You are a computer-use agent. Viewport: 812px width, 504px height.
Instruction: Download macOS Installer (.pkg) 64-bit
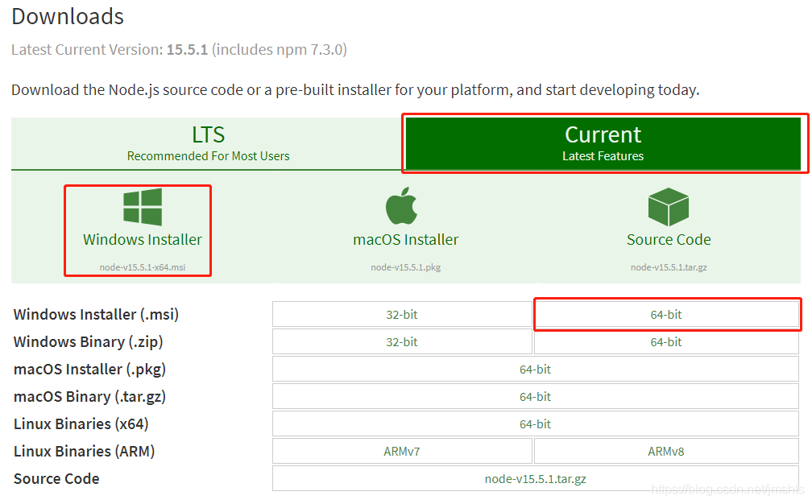click(x=536, y=370)
